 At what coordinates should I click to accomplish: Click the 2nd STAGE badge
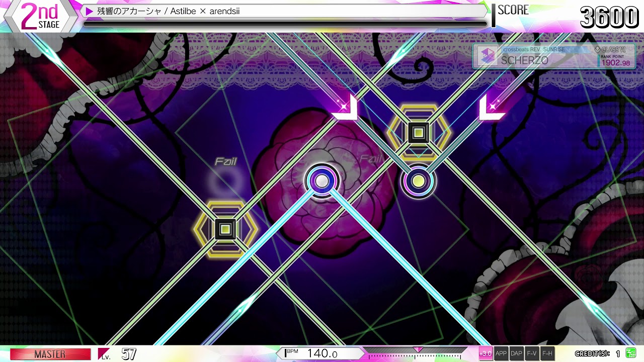pyautogui.click(x=40, y=16)
